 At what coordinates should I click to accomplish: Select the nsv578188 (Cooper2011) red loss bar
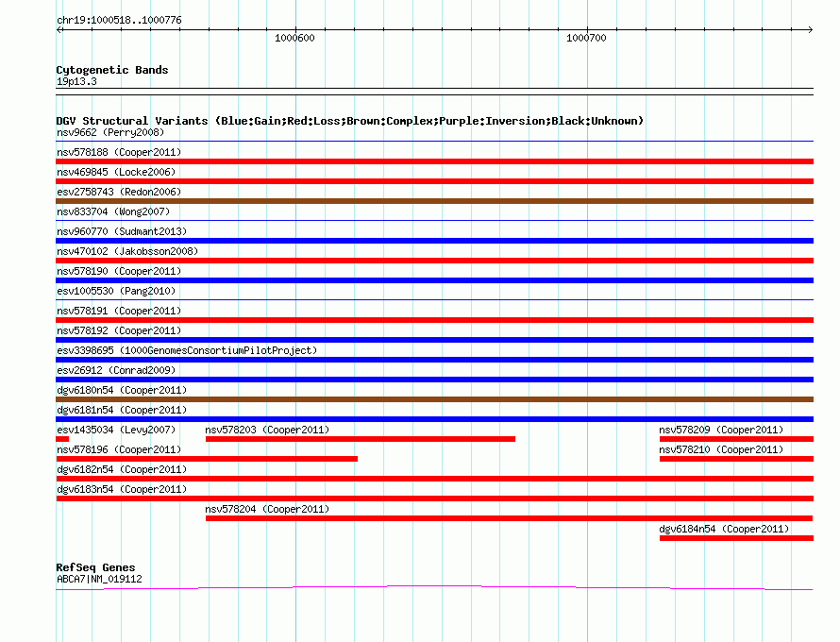pos(434,161)
